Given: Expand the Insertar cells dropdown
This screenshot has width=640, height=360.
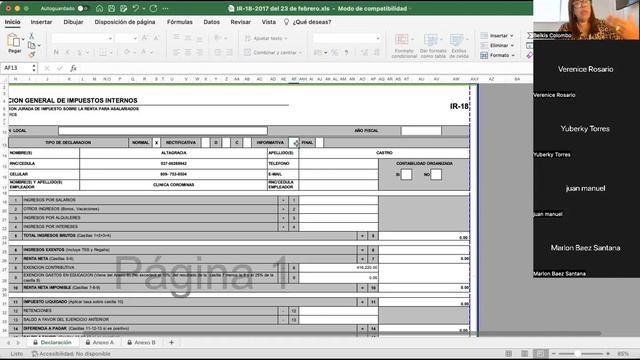Looking at the screenshot, I should (x=512, y=36).
